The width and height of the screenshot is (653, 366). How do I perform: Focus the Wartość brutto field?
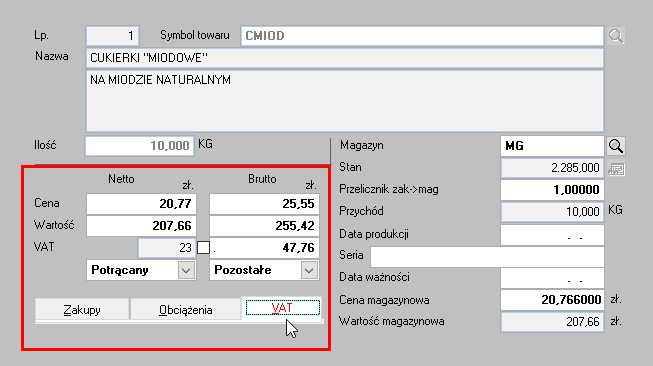[x=264, y=226]
